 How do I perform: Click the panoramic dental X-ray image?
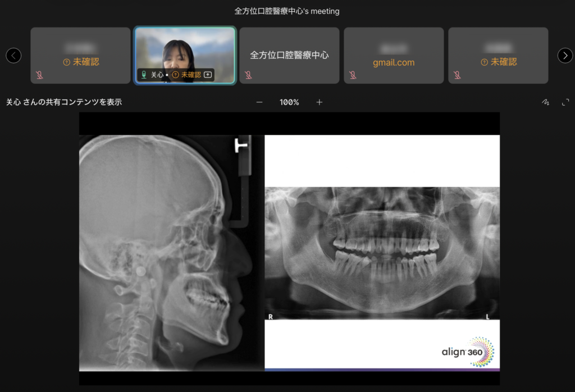tap(382, 253)
